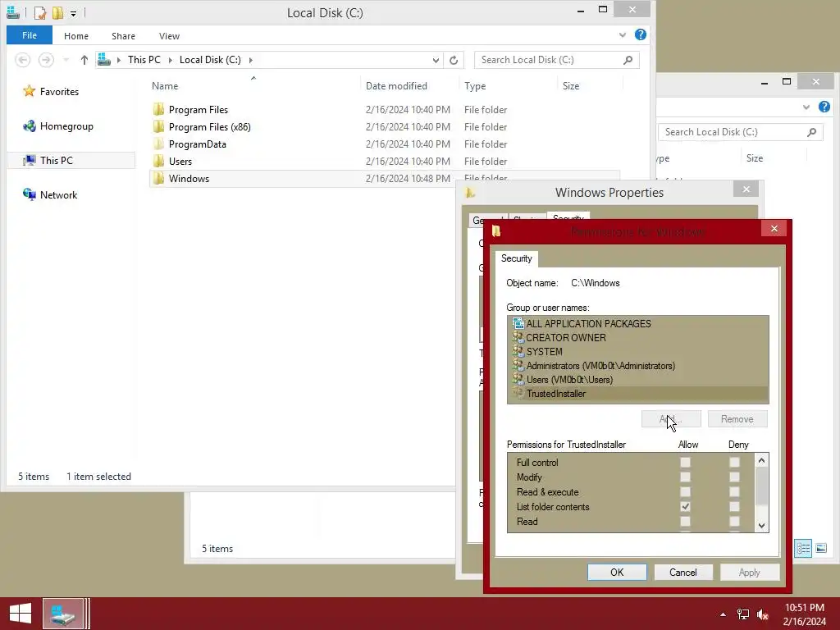The image size is (840, 630).
Task: Expand the arrow after Local Disk (C:)
Action: [x=251, y=60]
